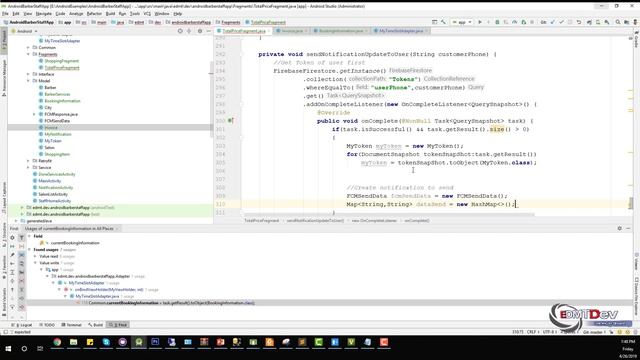Run the app with green play icon
The height and width of the screenshot is (360, 640).
[480, 22]
